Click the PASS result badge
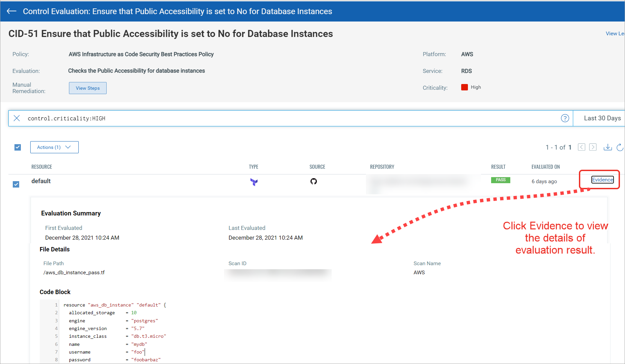Screen dimensions: 625x364 pos(501,180)
